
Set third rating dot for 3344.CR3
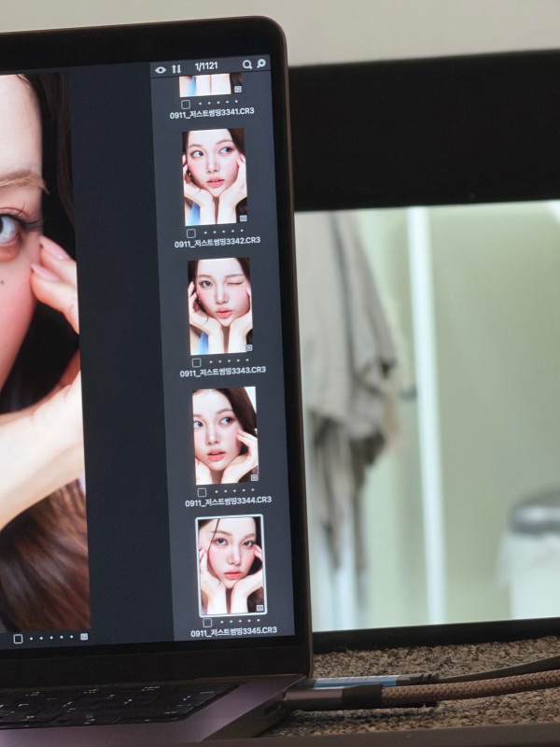[234, 491]
